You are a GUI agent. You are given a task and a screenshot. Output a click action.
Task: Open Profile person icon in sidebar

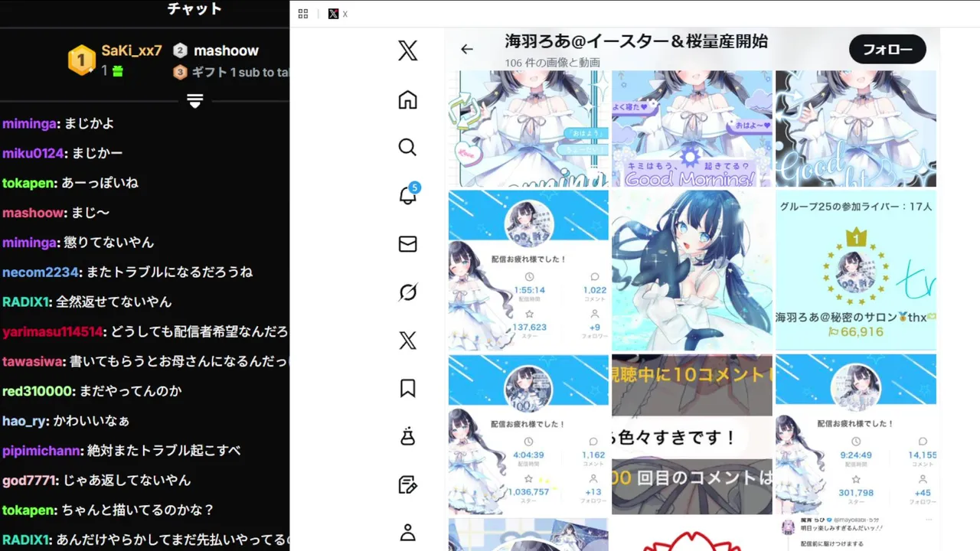(408, 533)
